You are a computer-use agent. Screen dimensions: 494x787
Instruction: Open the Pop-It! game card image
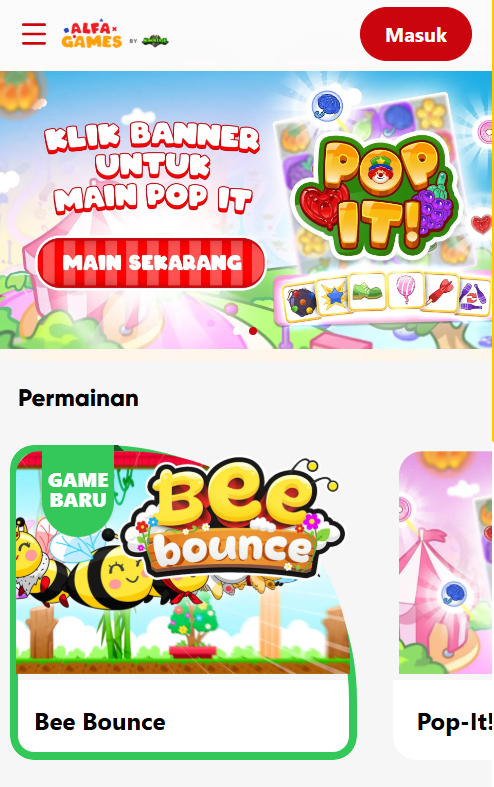[x=445, y=562]
